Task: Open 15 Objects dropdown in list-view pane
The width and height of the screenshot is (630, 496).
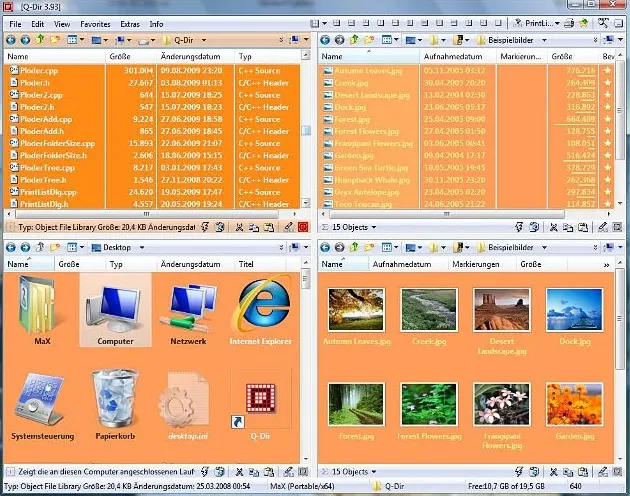Action: (374, 228)
